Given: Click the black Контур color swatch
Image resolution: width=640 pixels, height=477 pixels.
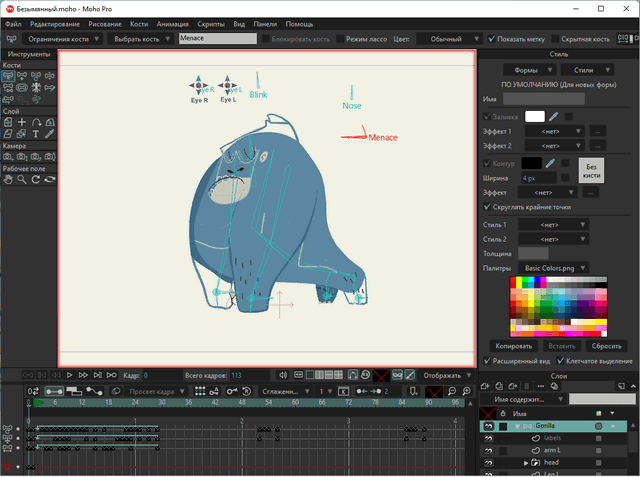Looking at the screenshot, I should (530, 162).
